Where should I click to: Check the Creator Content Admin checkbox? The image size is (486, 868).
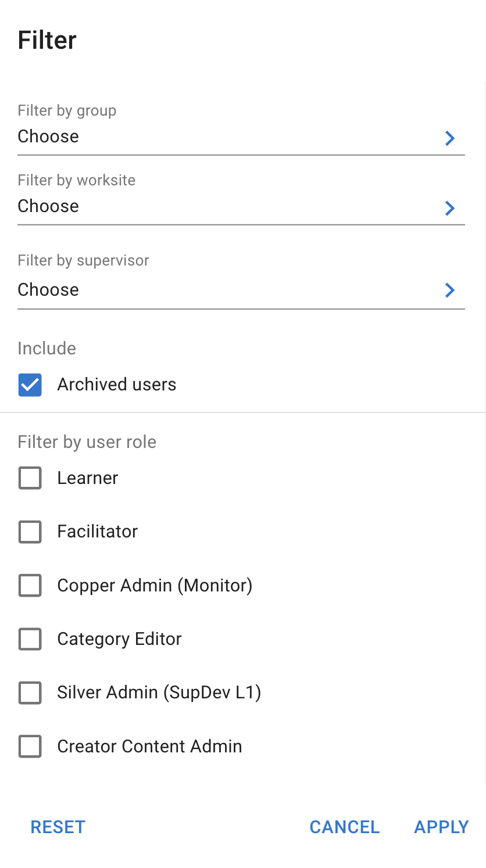[30, 746]
